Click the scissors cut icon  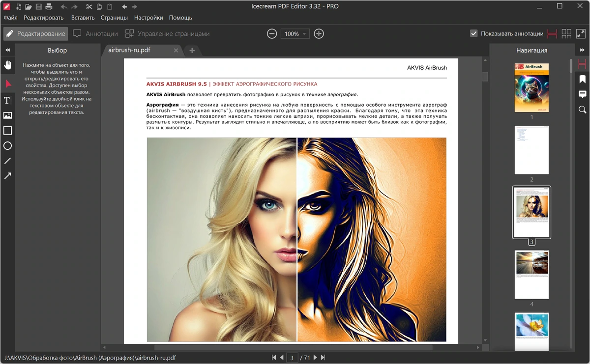tap(89, 7)
